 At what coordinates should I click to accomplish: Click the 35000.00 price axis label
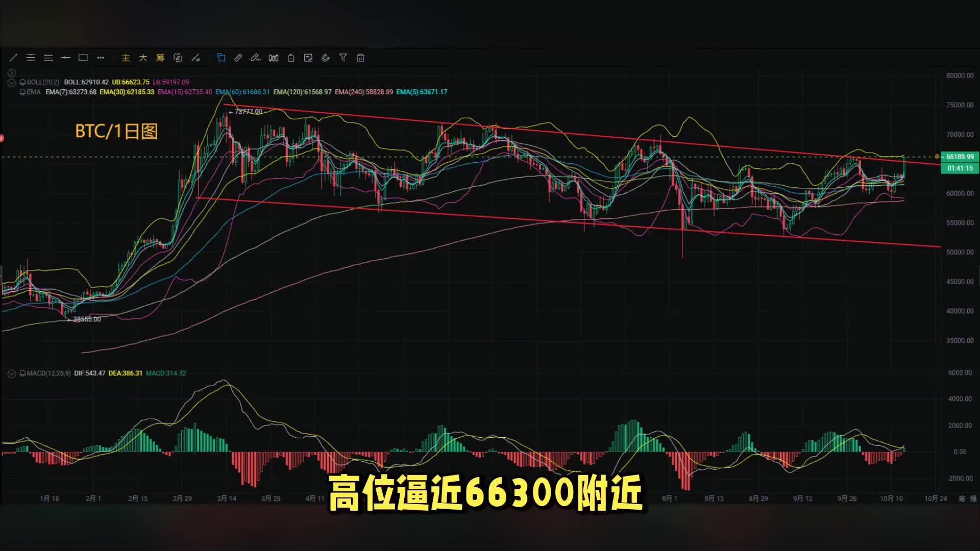pyautogui.click(x=960, y=340)
